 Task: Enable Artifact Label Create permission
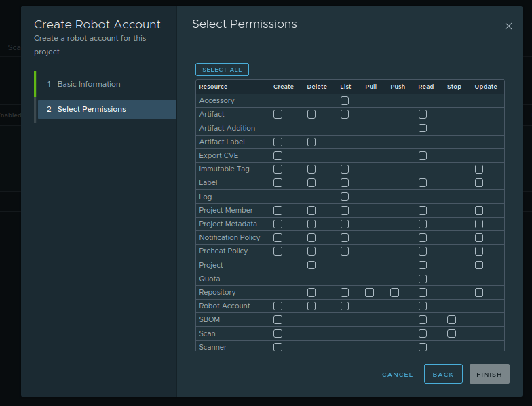pos(278,142)
